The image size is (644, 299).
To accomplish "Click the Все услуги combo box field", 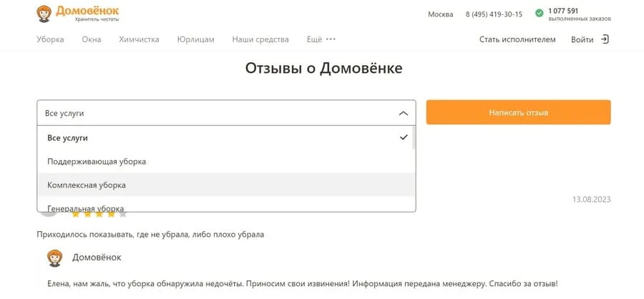I will 226,113.
